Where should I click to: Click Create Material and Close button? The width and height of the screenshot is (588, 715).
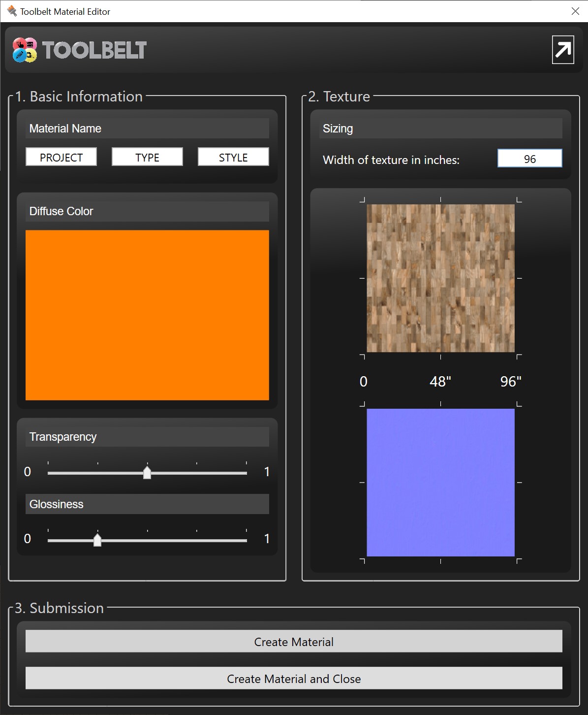[294, 679]
